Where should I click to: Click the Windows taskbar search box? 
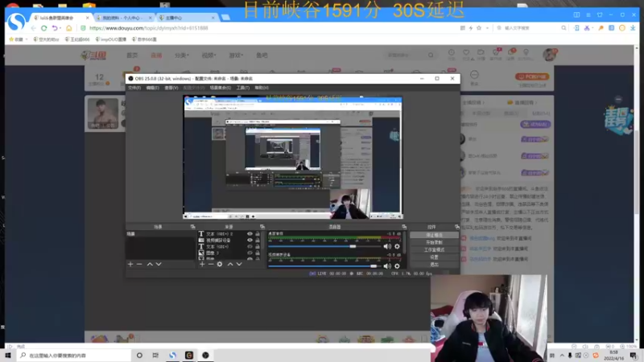pos(74,356)
